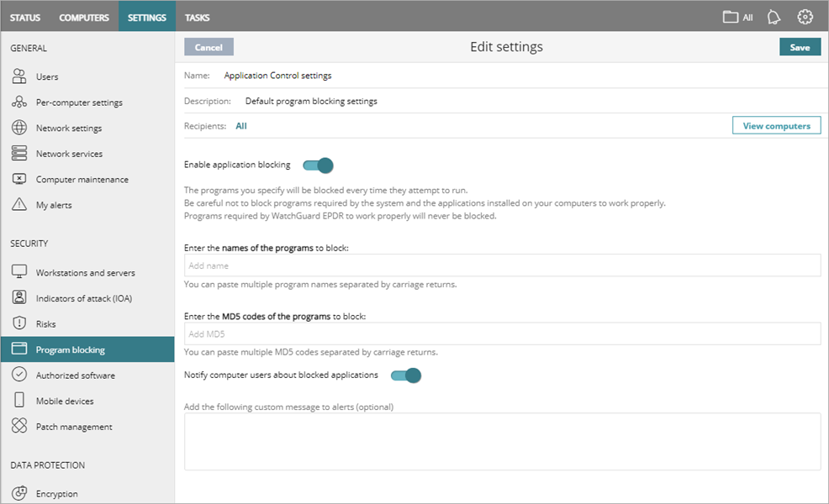Click the All recipients link
This screenshot has height=504, width=829.
[x=241, y=126]
